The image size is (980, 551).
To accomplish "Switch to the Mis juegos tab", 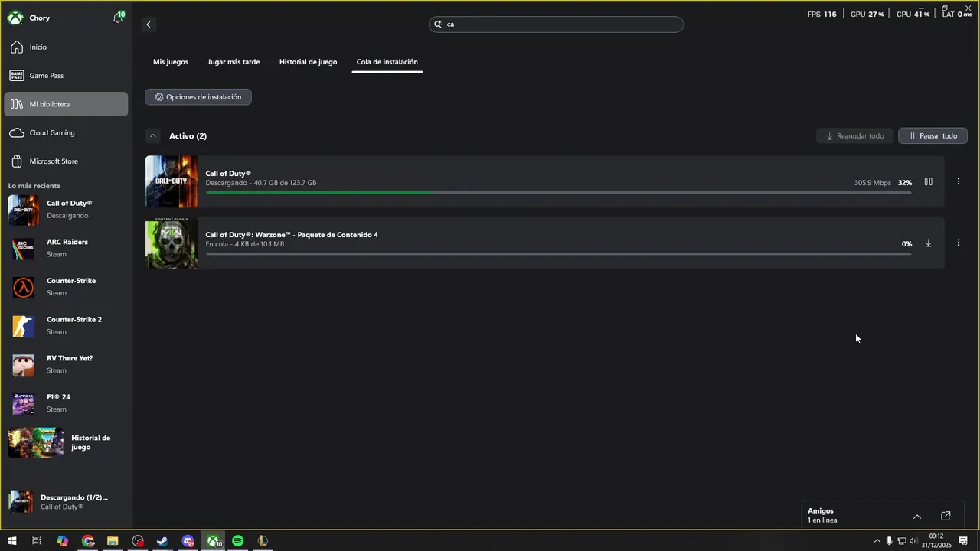I will 171,62.
